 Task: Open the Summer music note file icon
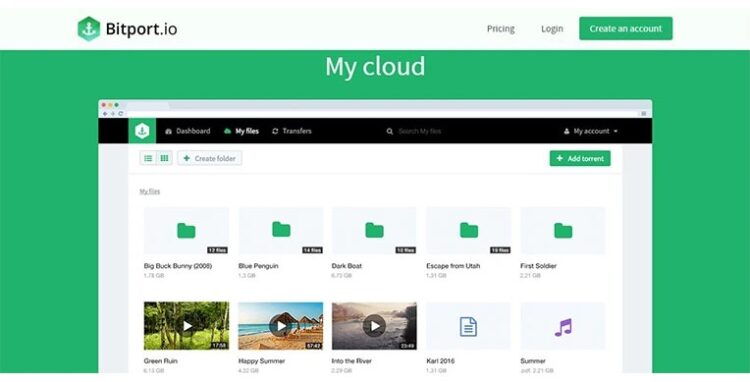pyautogui.click(x=563, y=327)
